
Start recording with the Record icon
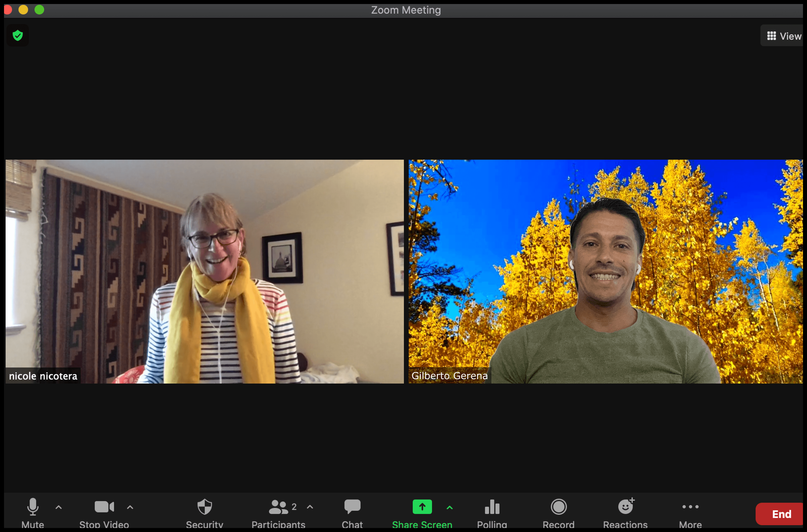[x=558, y=507]
